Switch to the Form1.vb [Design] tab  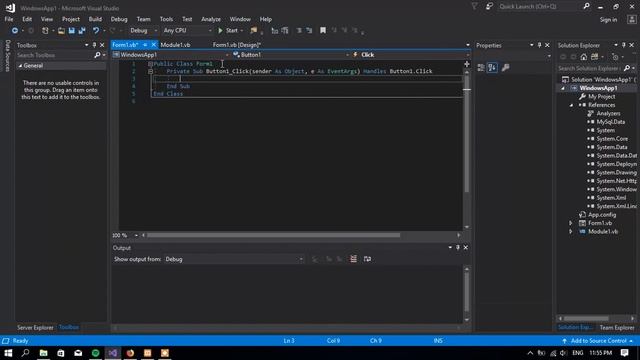[x=237, y=45]
